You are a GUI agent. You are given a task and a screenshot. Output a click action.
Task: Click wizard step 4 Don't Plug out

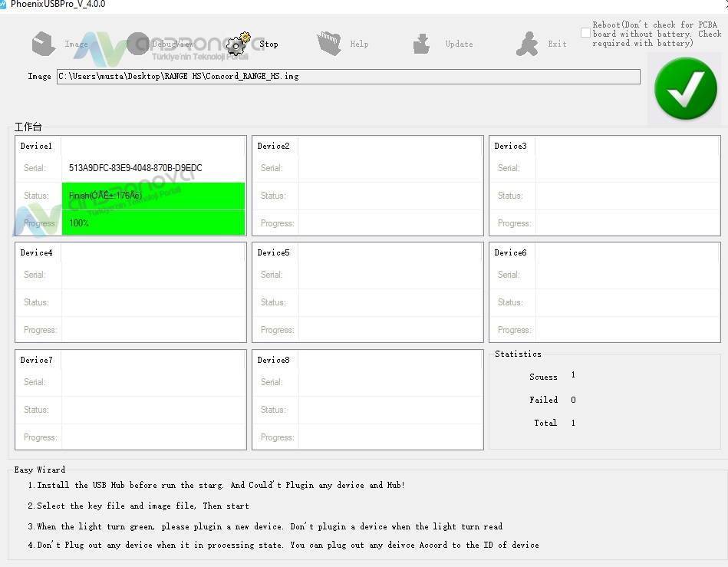click(x=283, y=545)
